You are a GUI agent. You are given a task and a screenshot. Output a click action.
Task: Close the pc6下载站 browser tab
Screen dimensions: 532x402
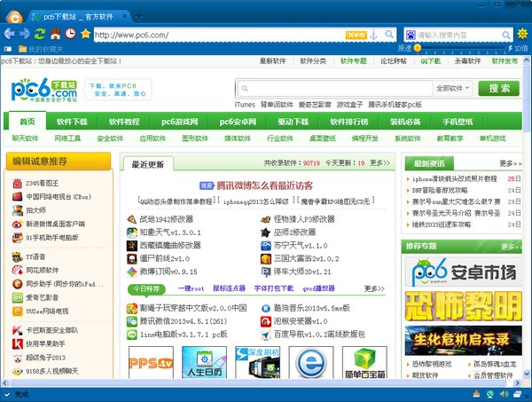(x=125, y=16)
